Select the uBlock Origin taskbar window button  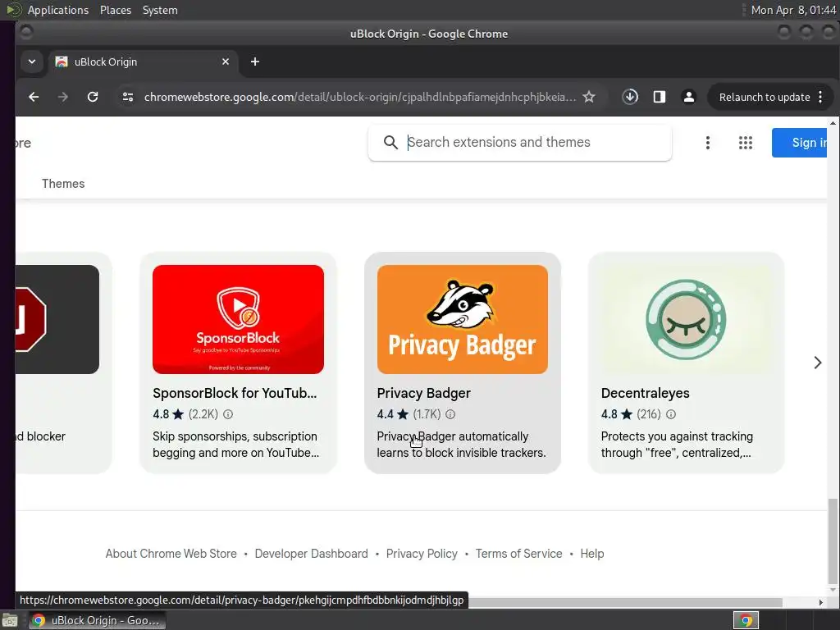pos(97,620)
